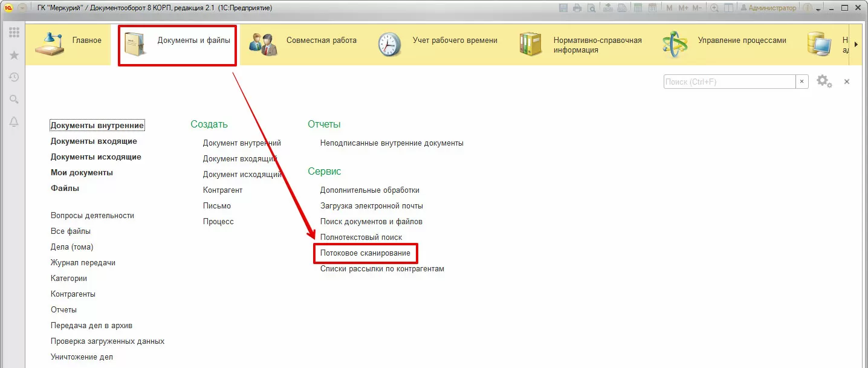Image resolution: width=868 pixels, height=368 pixels.
Task: Click the Save floppy disk icon
Action: [563, 8]
